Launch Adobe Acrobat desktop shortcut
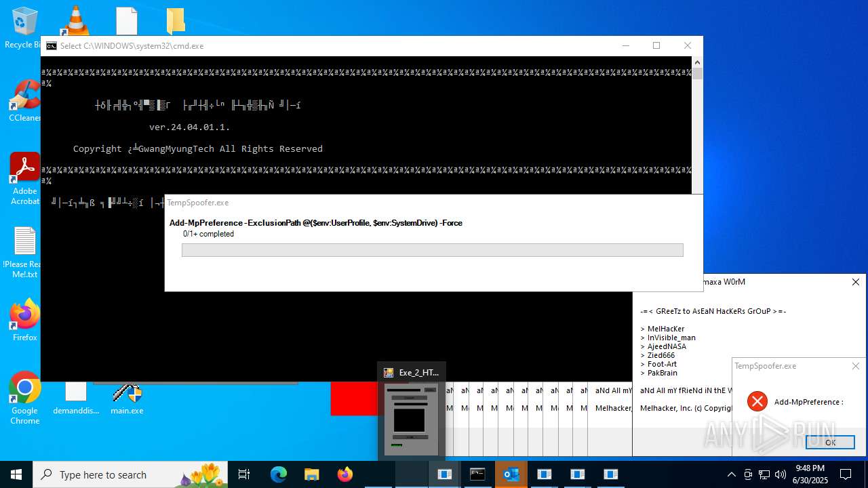The width and height of the screenshot is (868, 488). [x=24, y=179]
